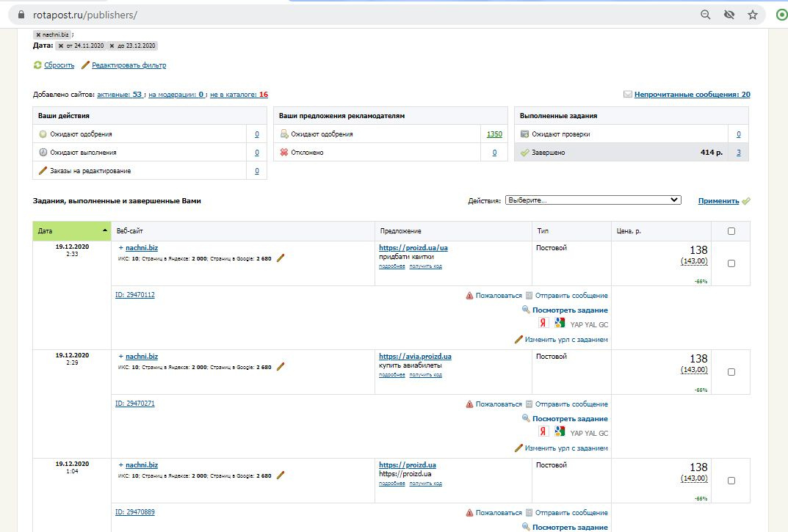Click the envelope unread messages icon
Viewport: 788px width, 532px height.
[628, 94]
